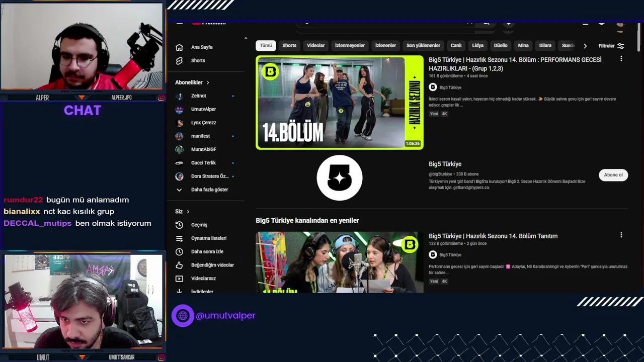Image resolution: width=644 pixels, height=362 pixels.
Task: Click the Abone ol subscribe button
Action: 613,175
